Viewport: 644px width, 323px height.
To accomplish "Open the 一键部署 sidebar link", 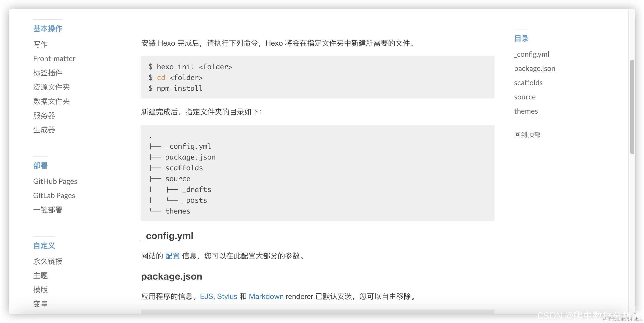I will tap(48, 210).
